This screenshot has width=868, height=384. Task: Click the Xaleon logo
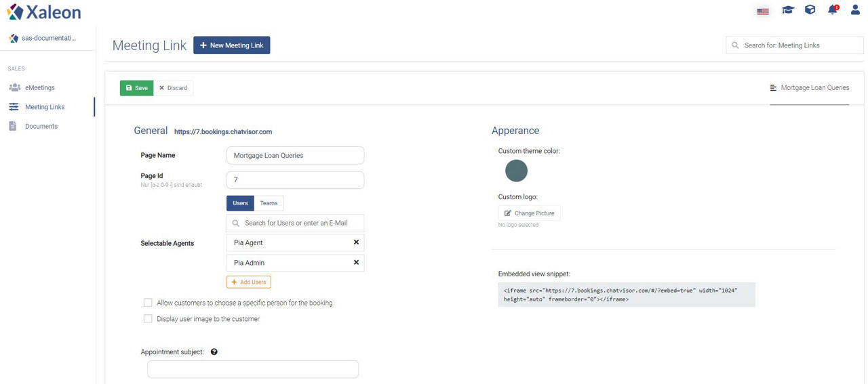44,12
